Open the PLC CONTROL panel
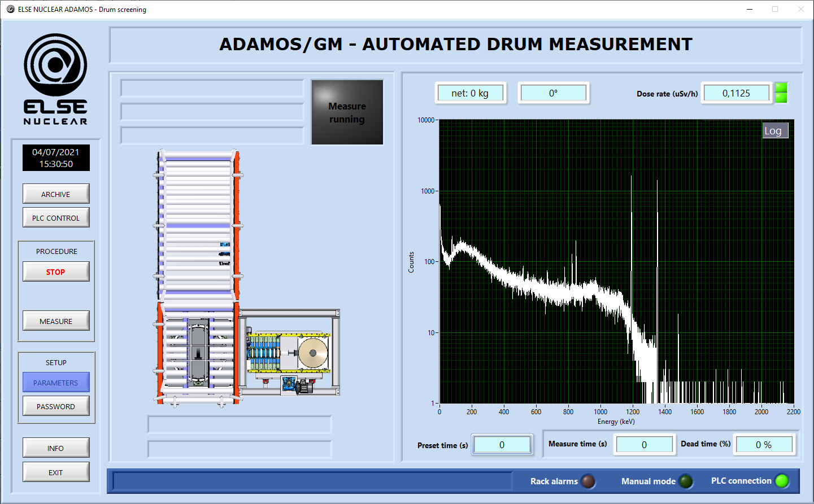Screen dimensions: 814x504 pyautogui.click(x=56, y=218)
